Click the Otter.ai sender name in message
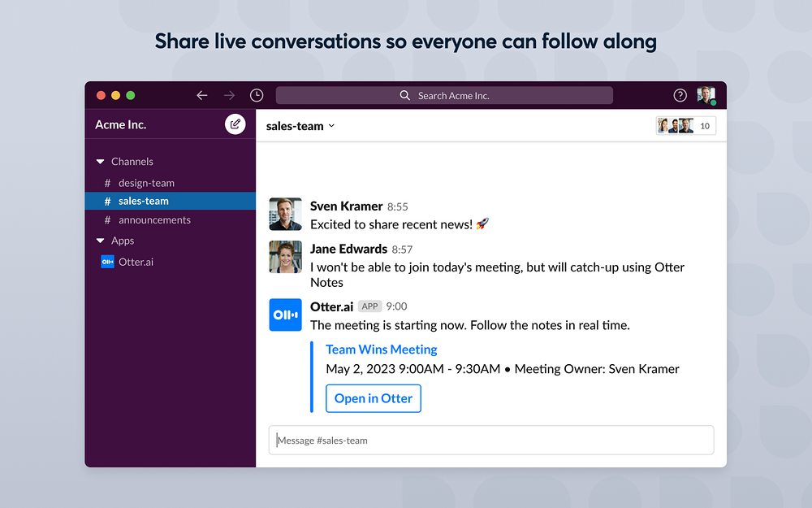The height and width of the screenshot is (508, 812). coord(331,307)
